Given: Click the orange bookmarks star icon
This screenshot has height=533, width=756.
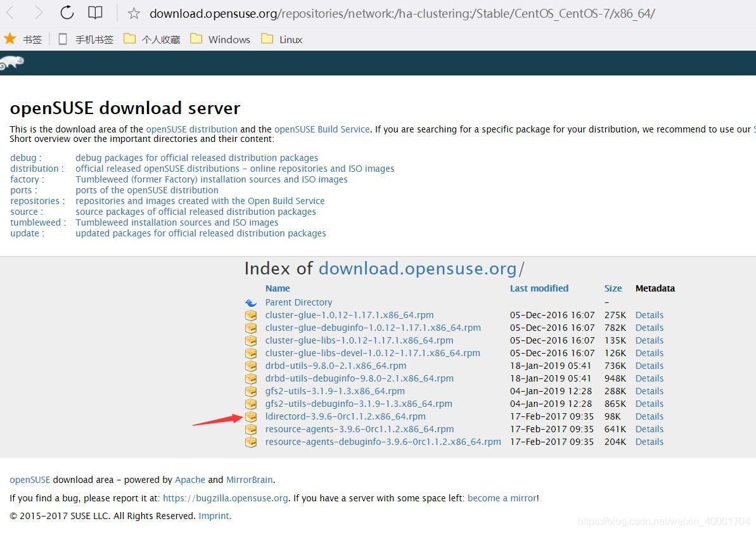Looking at the screenshot, I should [10, 39].
